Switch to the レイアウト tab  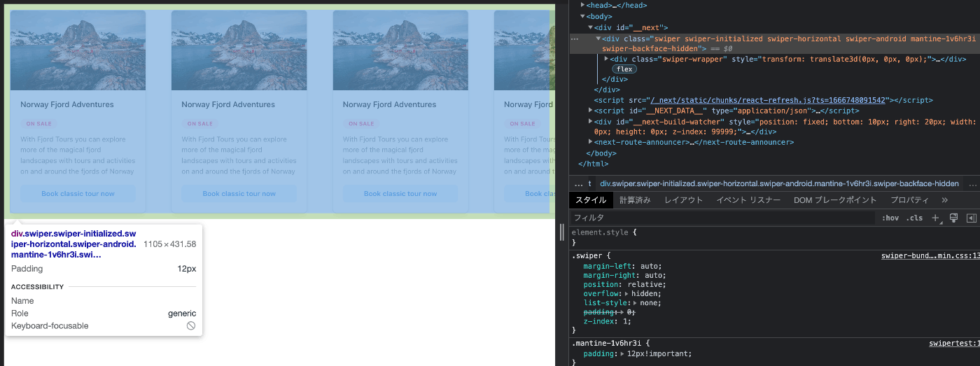[x=683, y=200]
